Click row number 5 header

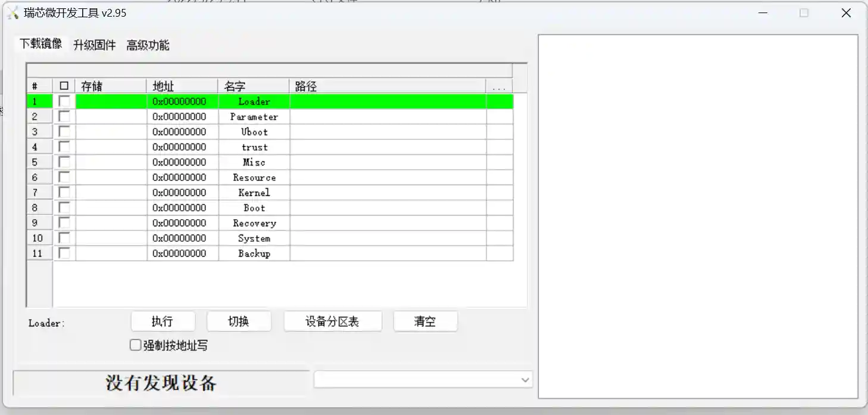(39, 162)
